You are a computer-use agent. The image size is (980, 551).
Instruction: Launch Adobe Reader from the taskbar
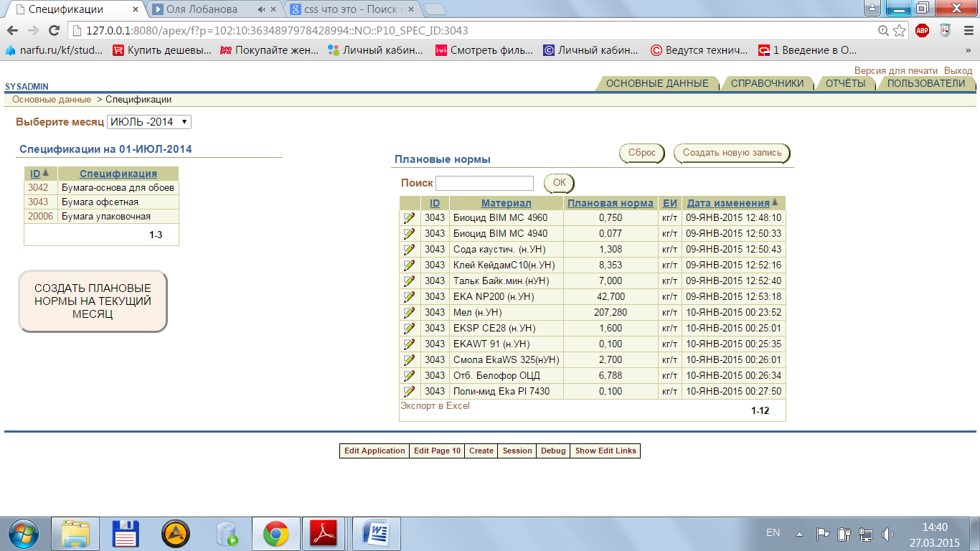(323, 533)
